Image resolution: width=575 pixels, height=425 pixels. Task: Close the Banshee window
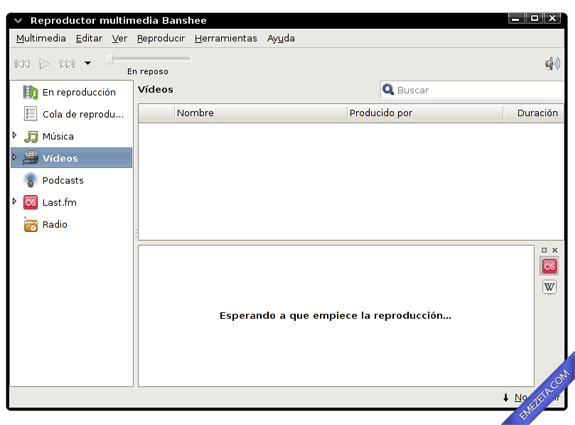pyautogui.click(x=552, y=18)
